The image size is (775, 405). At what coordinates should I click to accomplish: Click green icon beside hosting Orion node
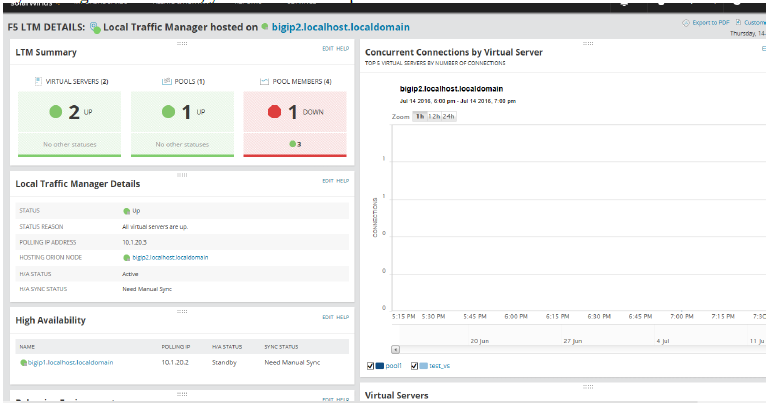point(127,258)
